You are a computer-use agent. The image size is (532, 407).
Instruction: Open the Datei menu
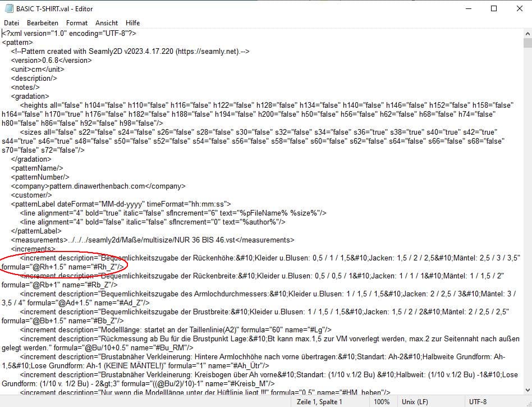[x=11, y=23]
